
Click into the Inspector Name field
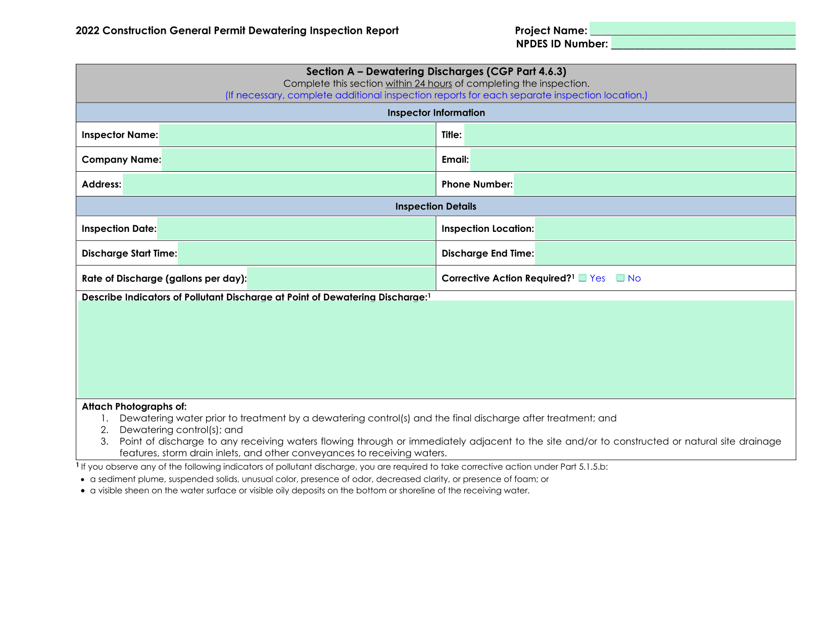[297, 135]
